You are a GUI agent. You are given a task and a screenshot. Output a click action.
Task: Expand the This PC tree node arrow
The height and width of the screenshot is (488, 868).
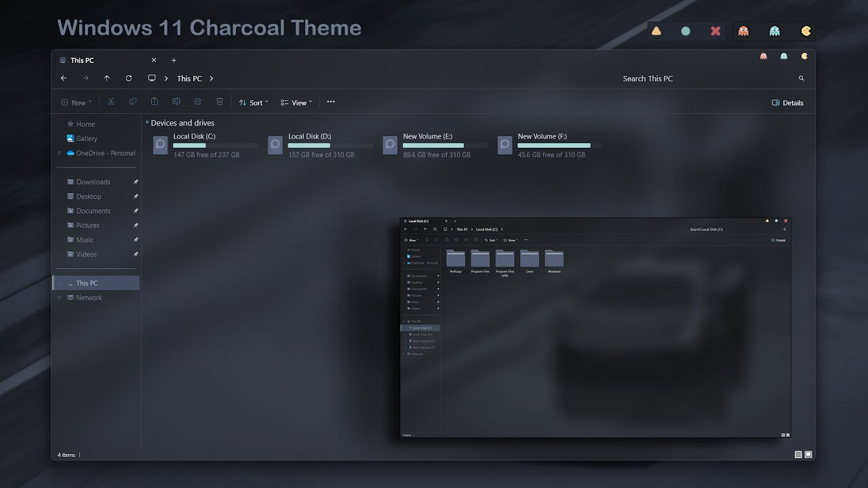coord(60,283)
